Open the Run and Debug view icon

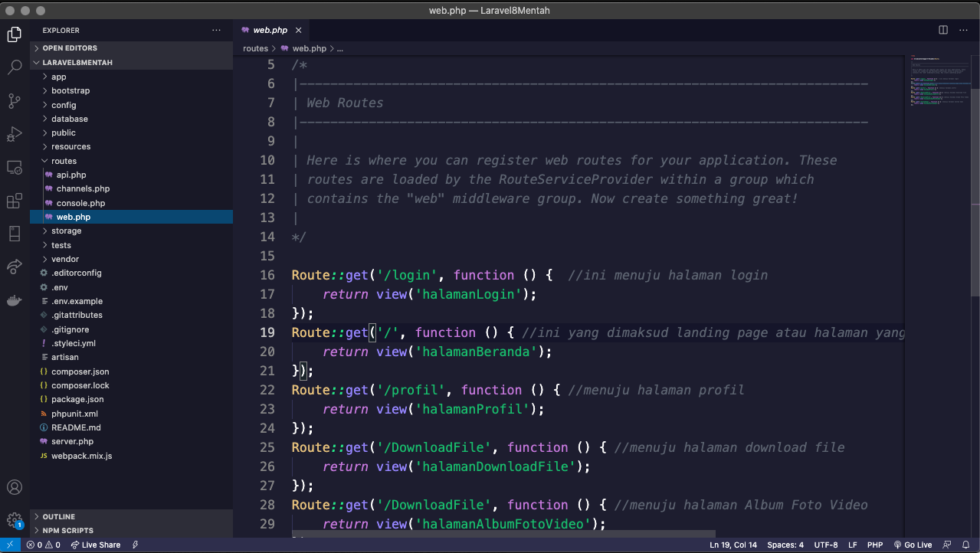coord(15,134)
